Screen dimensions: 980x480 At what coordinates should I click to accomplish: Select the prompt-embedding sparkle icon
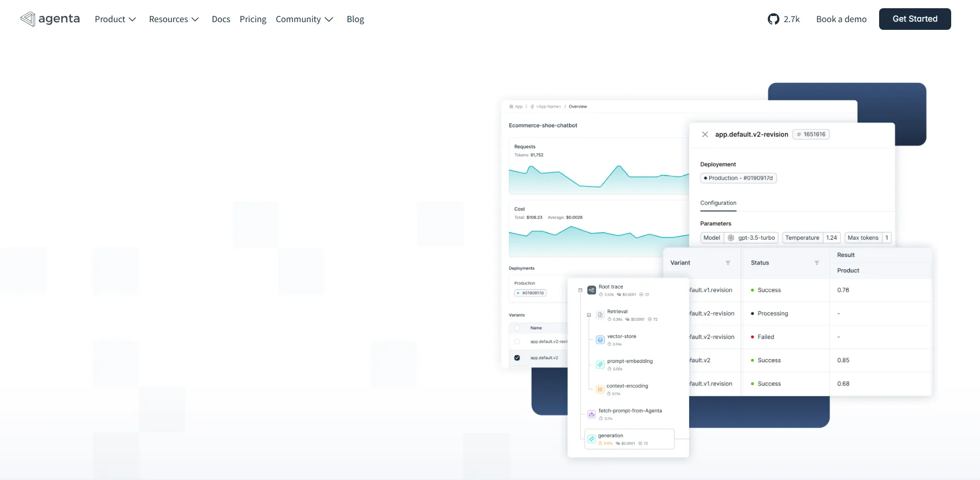point(600,364)
